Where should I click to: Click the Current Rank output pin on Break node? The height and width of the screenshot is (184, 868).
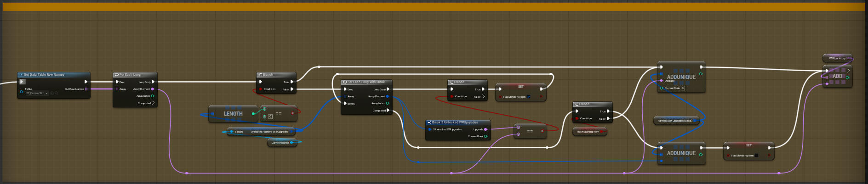[x=485, y=136]
